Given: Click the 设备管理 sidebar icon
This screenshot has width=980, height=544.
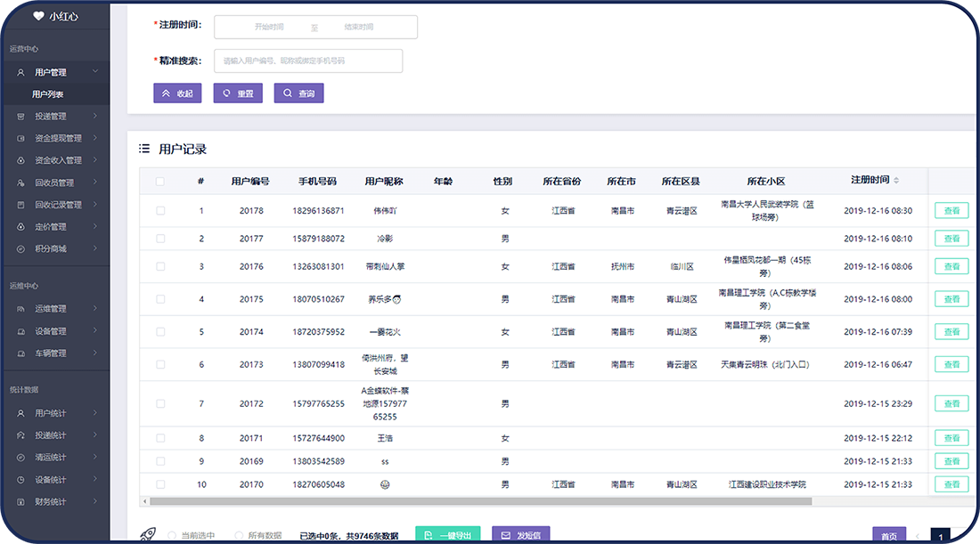Looking at the screenshot, I should [x=20, y=331].
